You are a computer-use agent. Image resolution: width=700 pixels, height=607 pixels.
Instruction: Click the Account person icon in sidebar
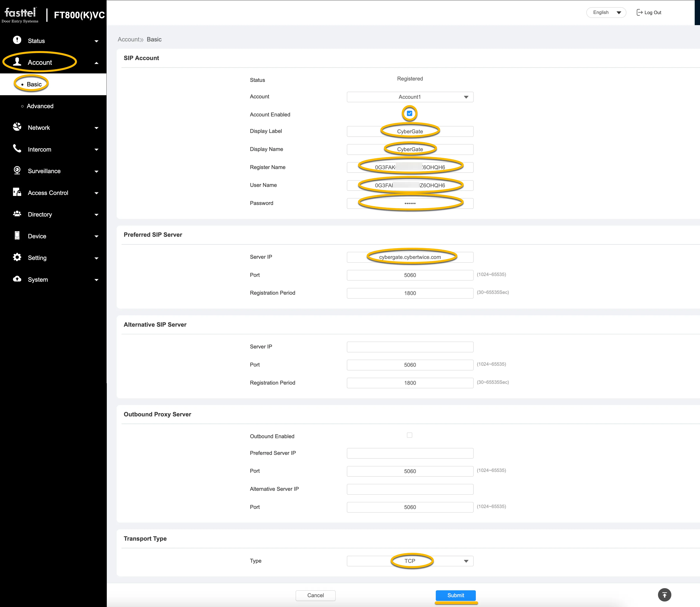point(17,62)
